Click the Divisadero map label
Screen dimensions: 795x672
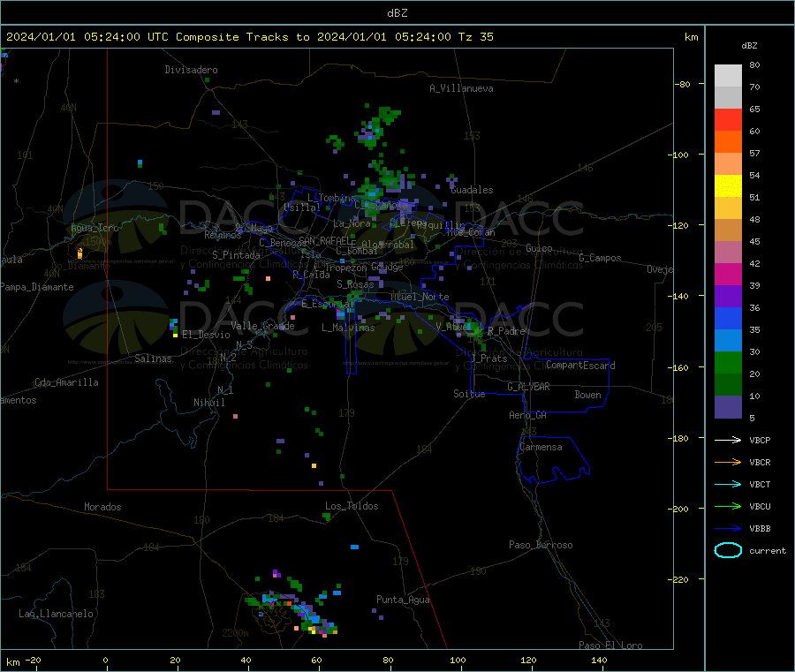tap(191, 70)
